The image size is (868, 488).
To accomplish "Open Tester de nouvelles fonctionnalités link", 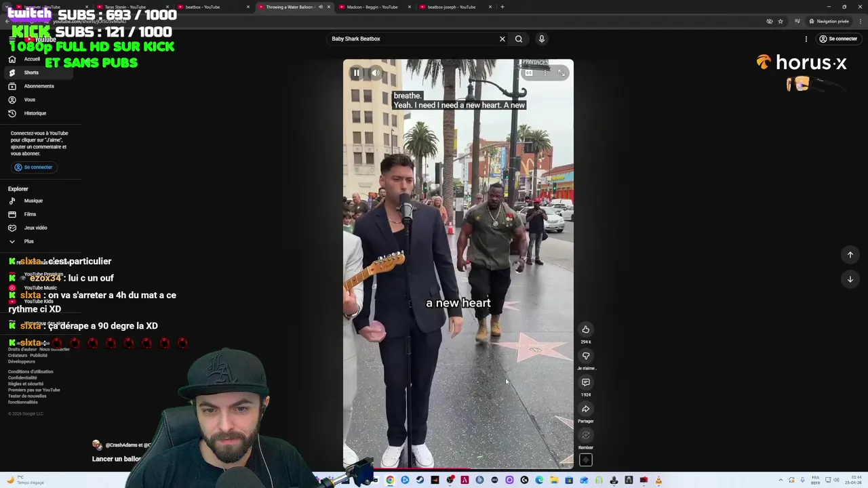I will [x=27, y=399].
